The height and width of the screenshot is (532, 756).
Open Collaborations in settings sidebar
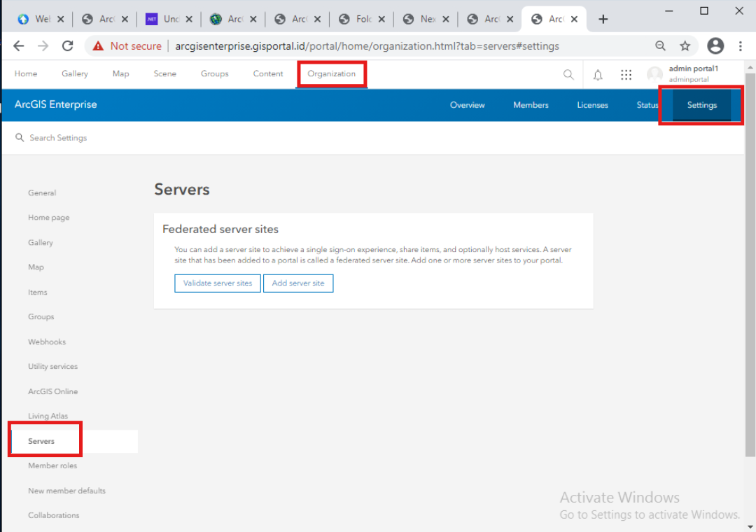tap(53, 516)
